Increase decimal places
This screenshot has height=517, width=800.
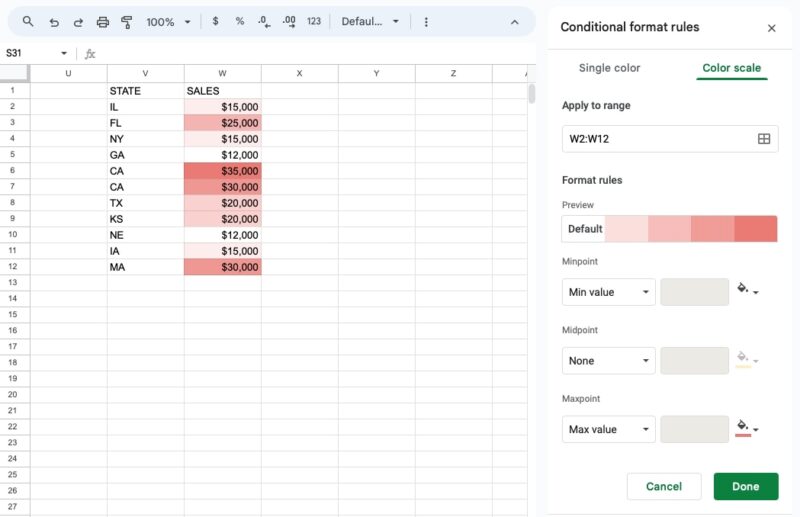[289, 21]
